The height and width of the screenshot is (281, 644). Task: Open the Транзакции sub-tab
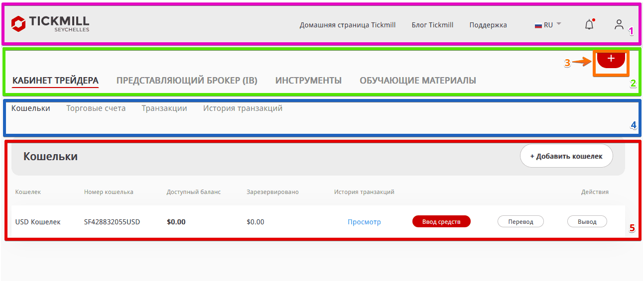pos(164,108)
